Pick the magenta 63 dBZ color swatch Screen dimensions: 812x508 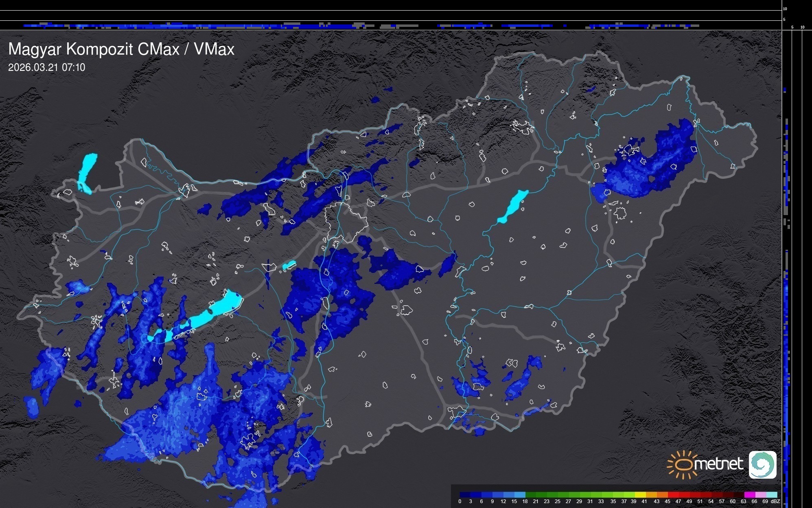click(749, 495)
